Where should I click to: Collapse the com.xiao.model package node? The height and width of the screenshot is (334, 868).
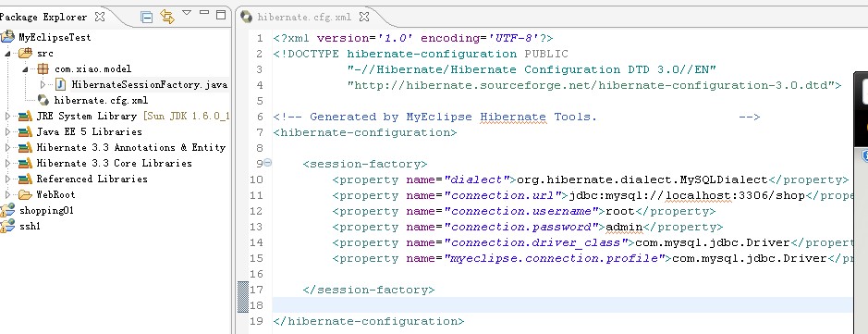[26, 69]
